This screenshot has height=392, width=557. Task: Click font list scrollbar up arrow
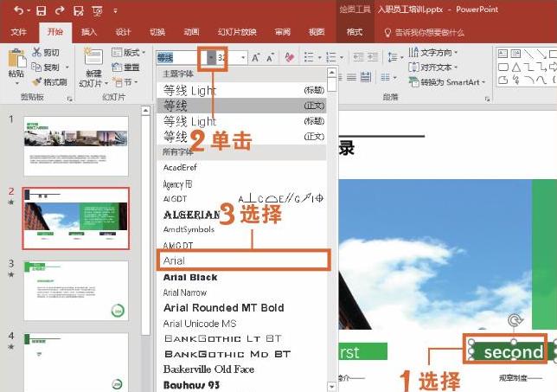[331, 73]
